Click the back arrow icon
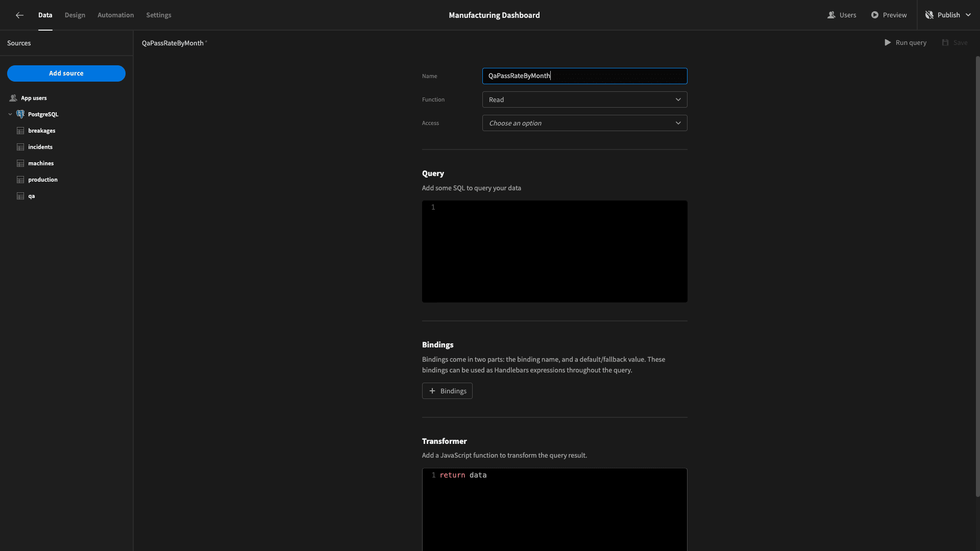This screenshot has width=980, height=551. pyautogui.click(x=19, y=15)
